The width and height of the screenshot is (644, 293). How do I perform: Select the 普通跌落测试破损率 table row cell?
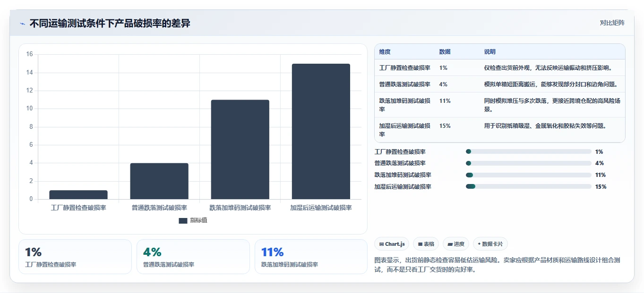404,84
